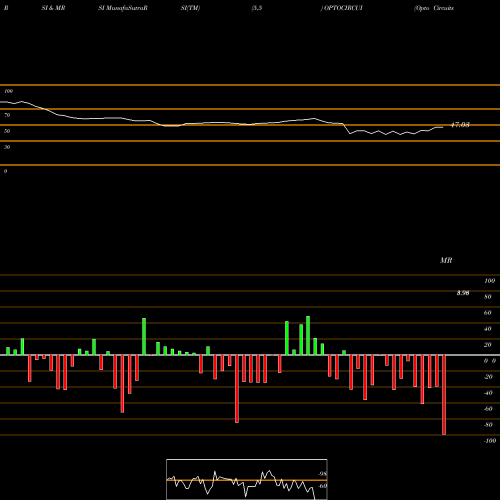
Task: Click the MR axis label -80
Action: coord(488,425)
